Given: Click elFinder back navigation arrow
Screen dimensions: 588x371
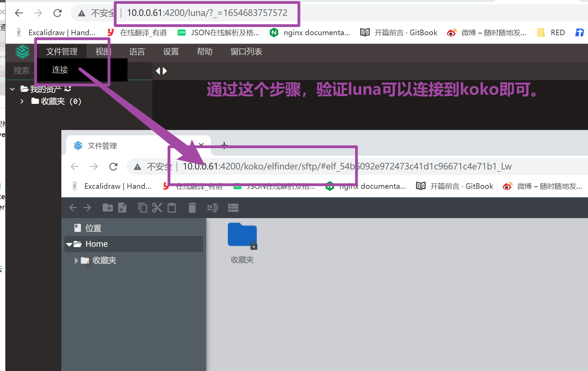Looking at the screenshot, I should (73, 207).
